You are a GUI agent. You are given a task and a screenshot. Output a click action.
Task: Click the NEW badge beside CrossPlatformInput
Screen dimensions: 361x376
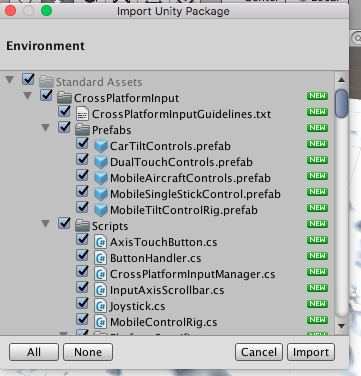(317, 96)
